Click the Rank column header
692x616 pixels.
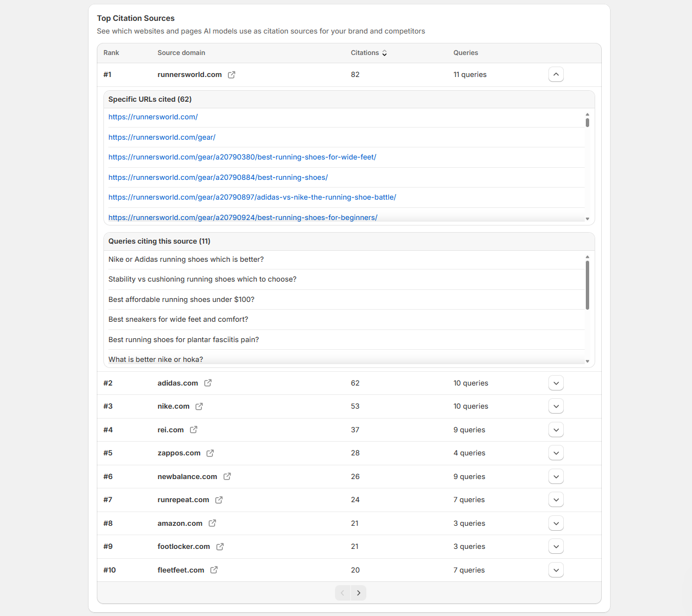(111, 53)
